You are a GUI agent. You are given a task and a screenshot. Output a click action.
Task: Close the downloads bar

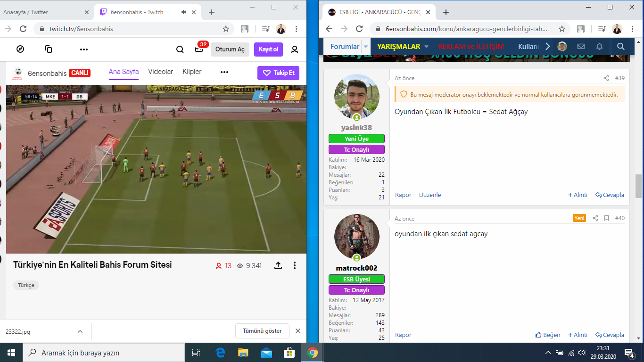point(298,331)
